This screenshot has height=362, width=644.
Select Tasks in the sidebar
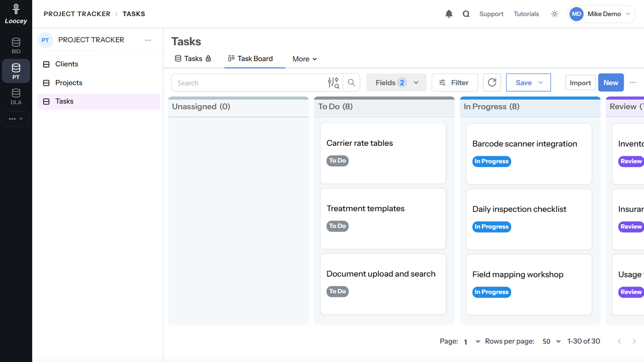click(99, 101)
